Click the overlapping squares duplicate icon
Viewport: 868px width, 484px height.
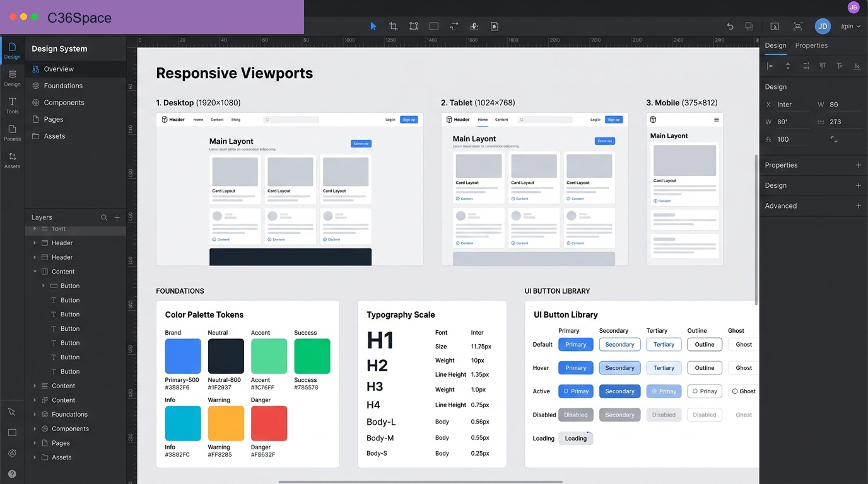point(749,26)
